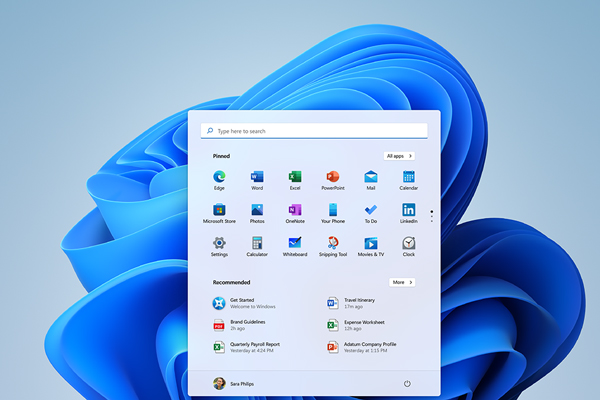This screenshot has height=400, width=600.
Task: Open the Calendar app
Action: click(x=409, y=177)
